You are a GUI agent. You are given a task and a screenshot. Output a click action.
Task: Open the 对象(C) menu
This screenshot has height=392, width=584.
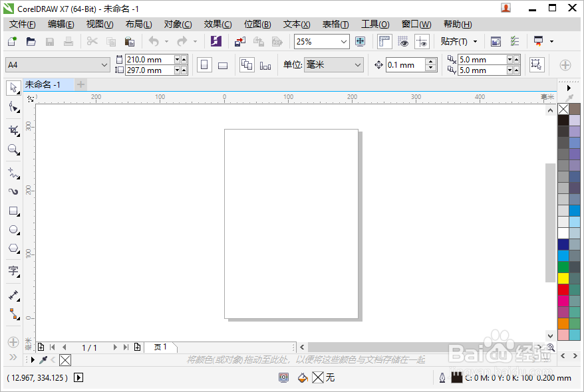coord(178,24)
